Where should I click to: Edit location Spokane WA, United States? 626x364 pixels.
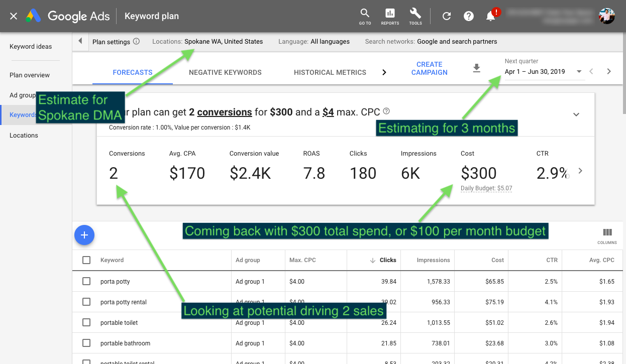pyautogui.click(x=224, y=42)
